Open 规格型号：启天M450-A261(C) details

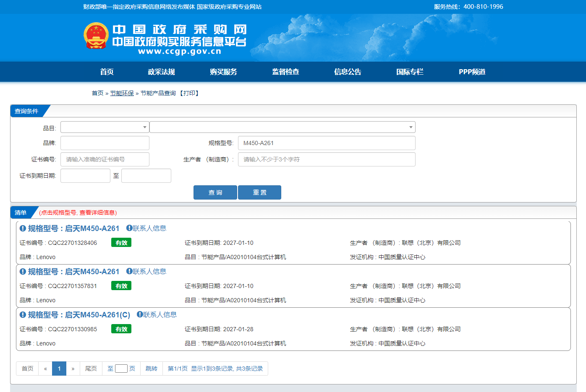pos(79,315)
